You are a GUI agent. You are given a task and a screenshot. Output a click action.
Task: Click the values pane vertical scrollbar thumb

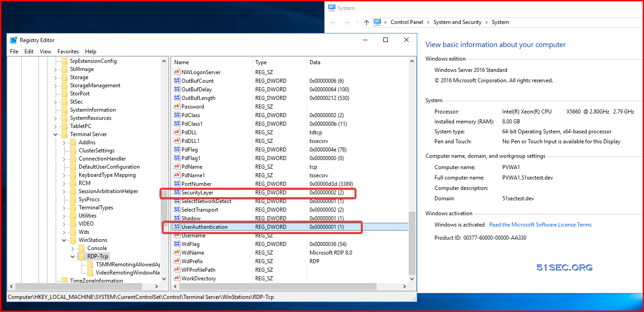coord(412,244)
